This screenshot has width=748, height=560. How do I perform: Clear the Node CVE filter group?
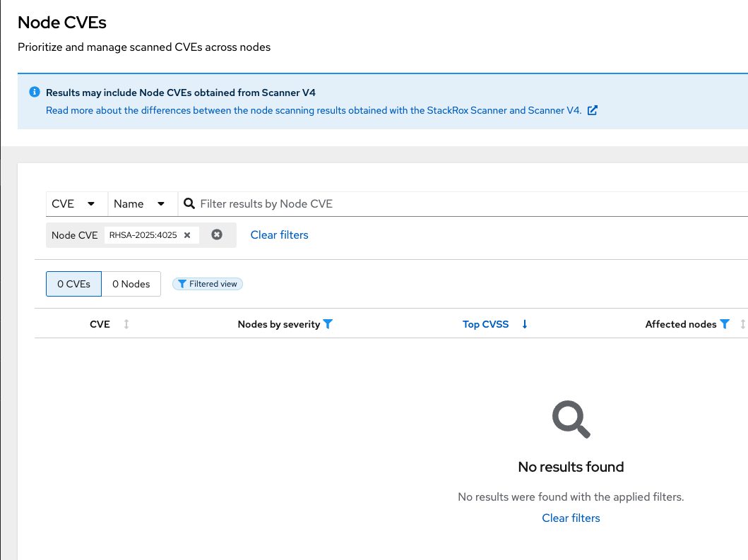217,234
